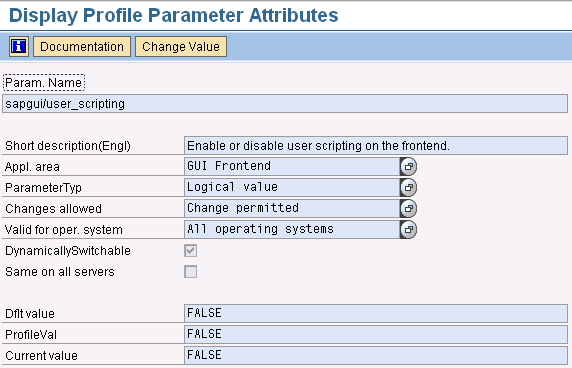Click the GUI Frontend dropdown field

point(292,166)
